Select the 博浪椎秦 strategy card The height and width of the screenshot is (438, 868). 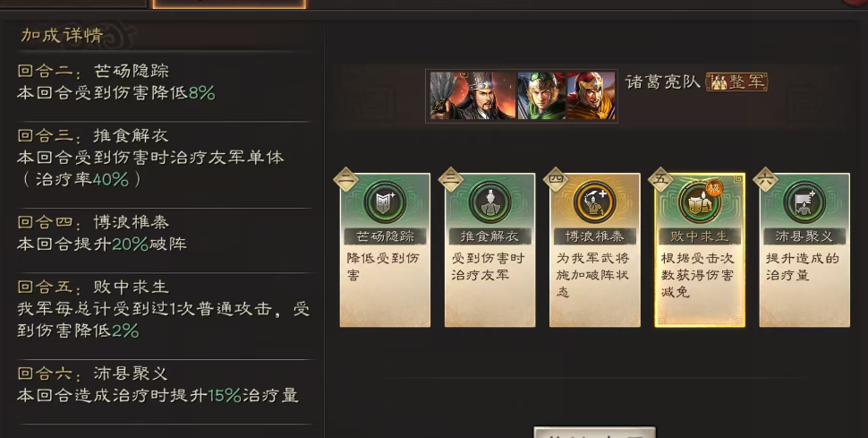[594, 250]
